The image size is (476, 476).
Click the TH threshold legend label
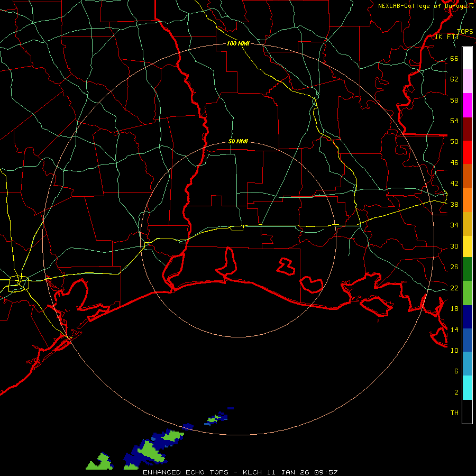pyautogui.click(x=454, y=413)
